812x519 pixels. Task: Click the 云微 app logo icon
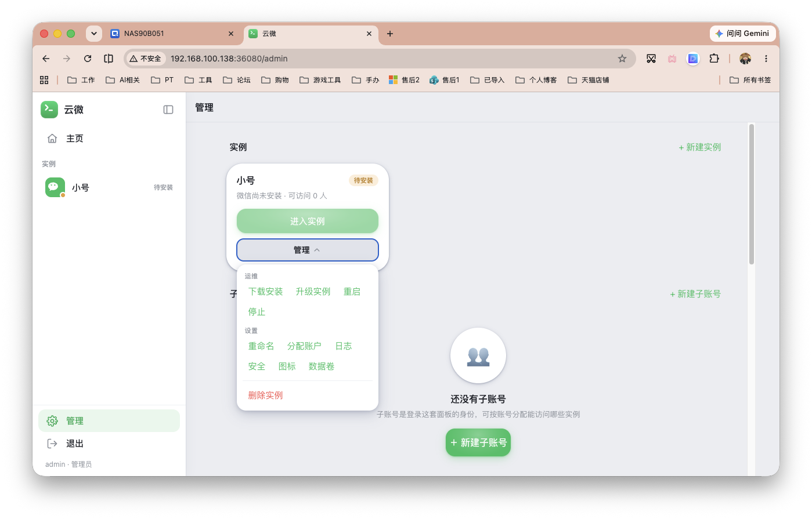[49, 110]
